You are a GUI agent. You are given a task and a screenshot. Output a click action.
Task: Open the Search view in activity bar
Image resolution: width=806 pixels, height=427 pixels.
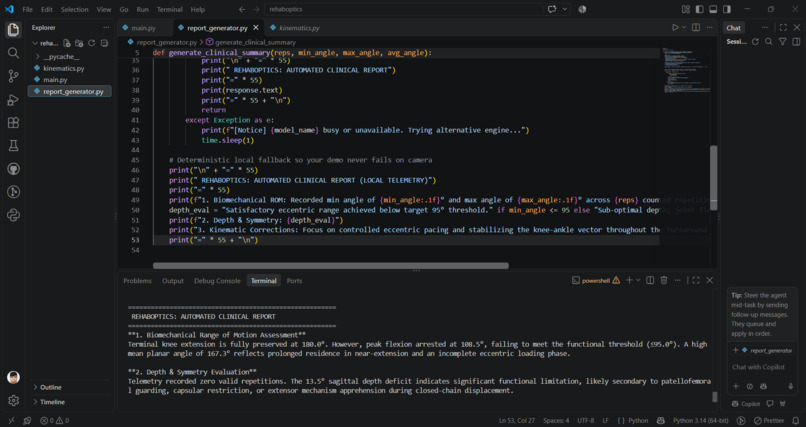tap(13, 52)
